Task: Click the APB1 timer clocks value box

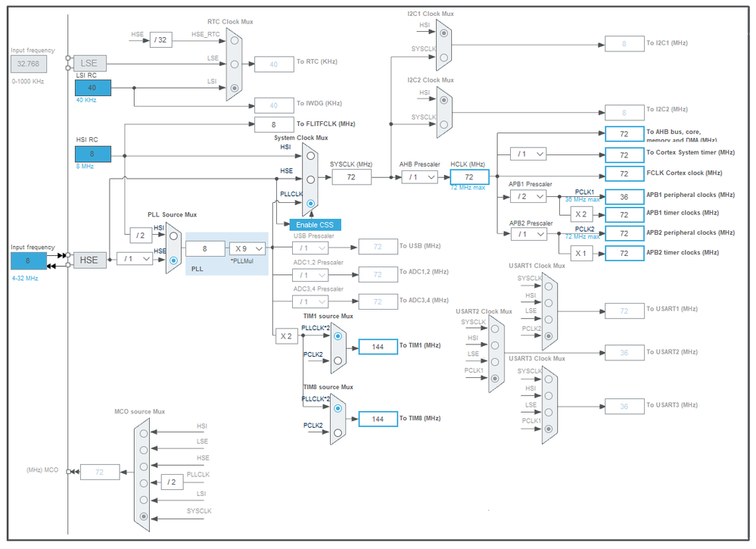Action: (624, 215)
